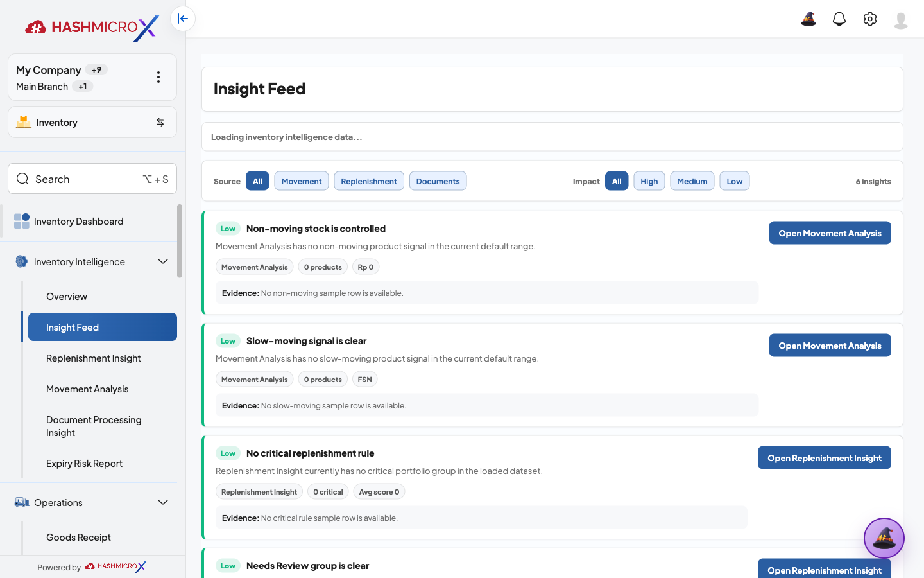Open the wizard hat icon in the top bar

tap(809, 19)
